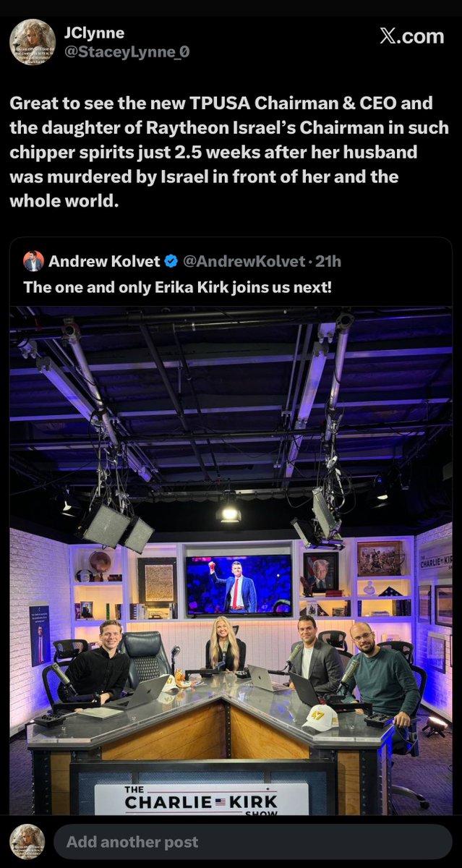The height and width of the screenshot is (868, 462).
Task: Tap avatar beside Add another post
Action: 27,842
